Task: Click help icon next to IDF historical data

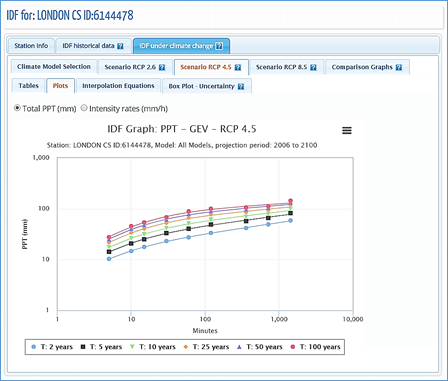Action: [x=120, y=46]
